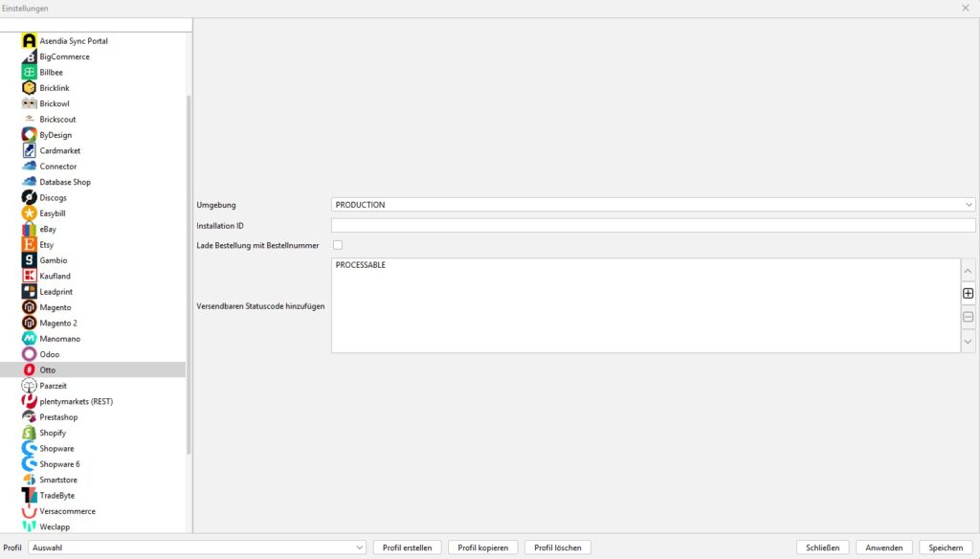Select the Discogs icon
The image size is (980, 559).
coord(30,197)
